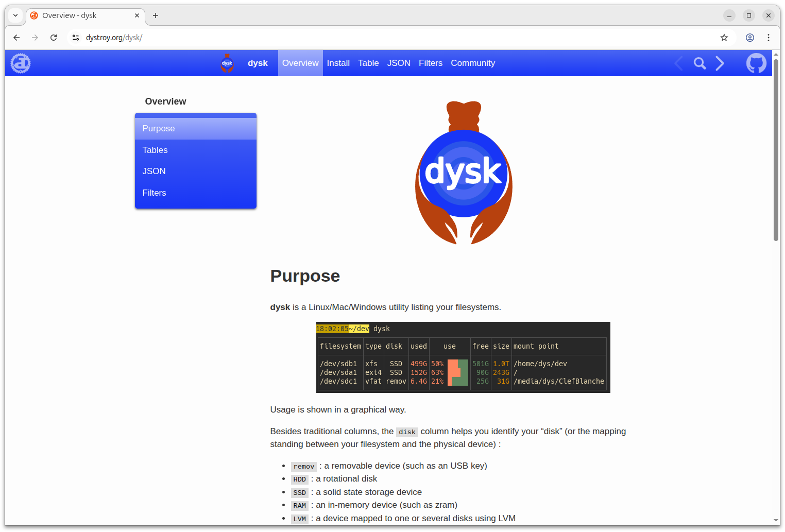Switch to the Community navbar tab
Image resolution: width=785 pixels, height=532 pixels.
[472, 63]
